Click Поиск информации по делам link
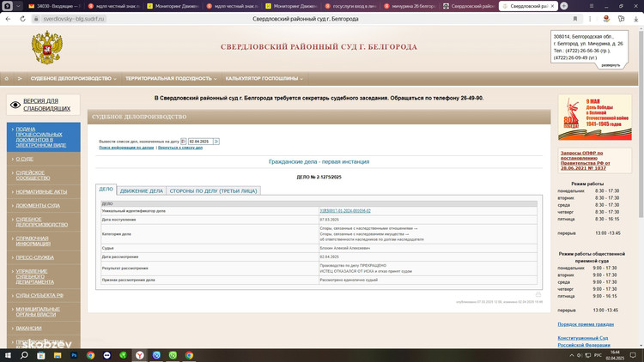The height and width of the screenshot is (362, 644). (126, 148)
